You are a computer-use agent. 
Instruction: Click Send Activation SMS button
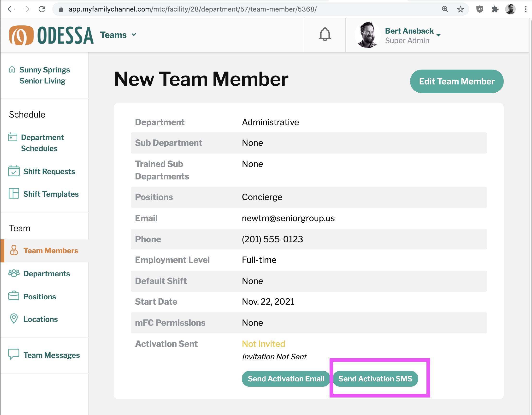pos(375,379)
